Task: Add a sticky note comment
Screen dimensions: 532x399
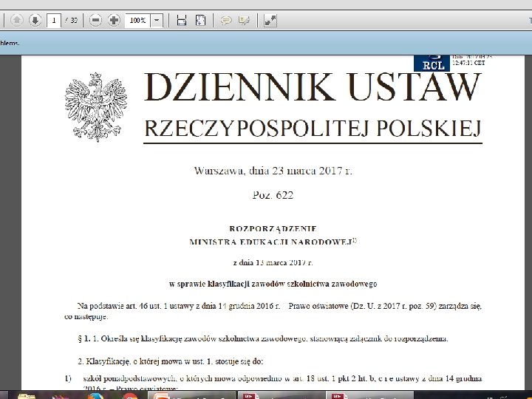Action: [225, 21]
